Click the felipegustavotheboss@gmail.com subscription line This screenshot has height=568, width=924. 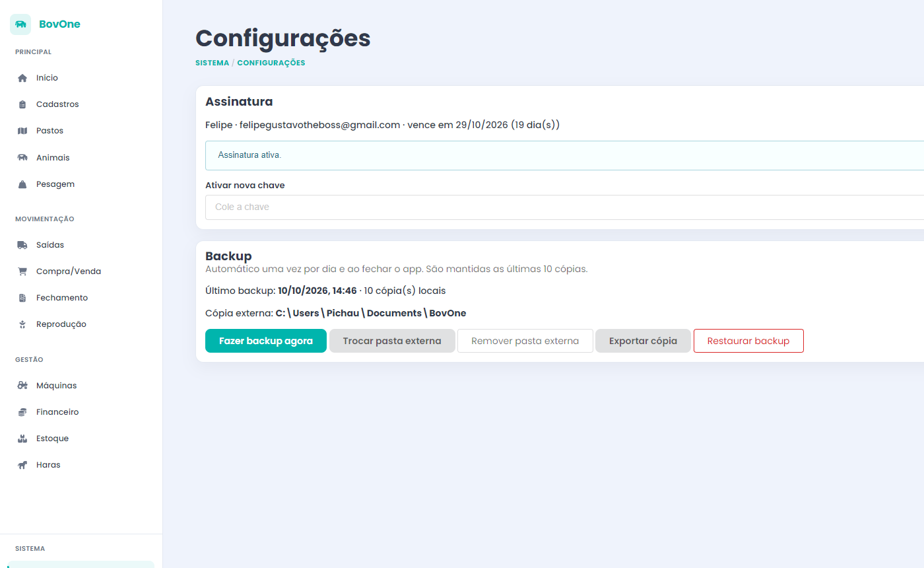pyautogui.click(x=383, y=125)
